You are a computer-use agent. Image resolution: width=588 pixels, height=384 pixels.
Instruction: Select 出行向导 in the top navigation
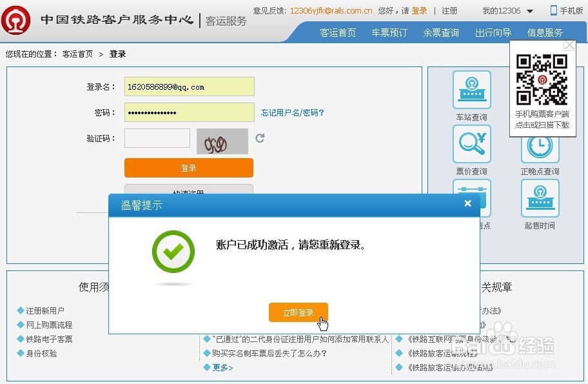coord(493,32)
